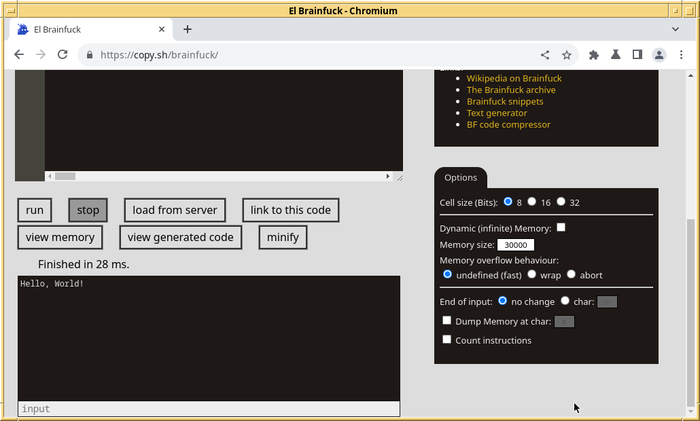Open the Chrome Labs flask icon
700x421 pixels.
pyautogui.click(x=616, y=55)
